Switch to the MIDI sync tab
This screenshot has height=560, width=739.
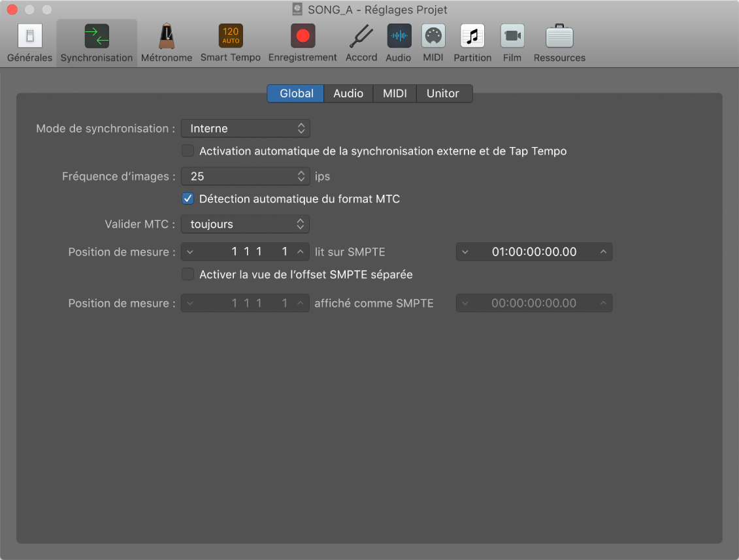395,93
